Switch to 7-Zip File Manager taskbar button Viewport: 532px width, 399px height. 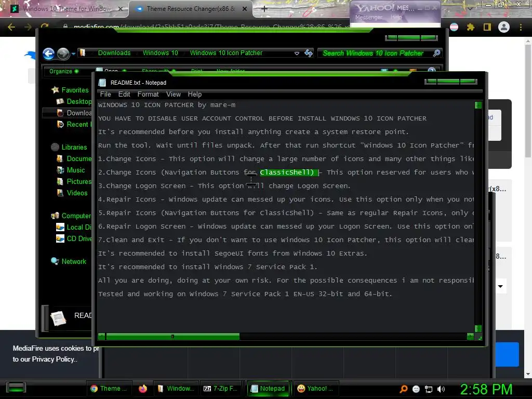point(220,389)
